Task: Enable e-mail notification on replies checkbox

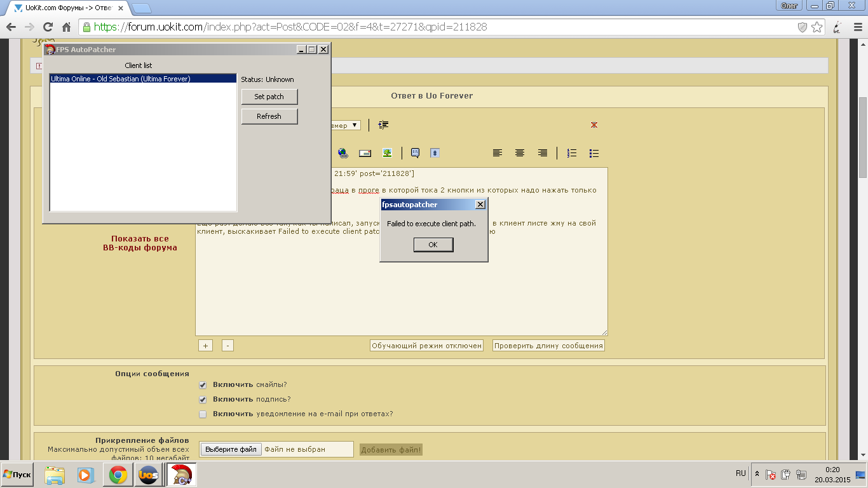Action: pyautogui.click(x=203, y=414)
